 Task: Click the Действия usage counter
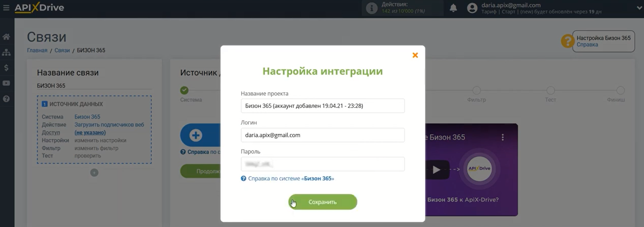pyautogui.click(x=402, y=8)
